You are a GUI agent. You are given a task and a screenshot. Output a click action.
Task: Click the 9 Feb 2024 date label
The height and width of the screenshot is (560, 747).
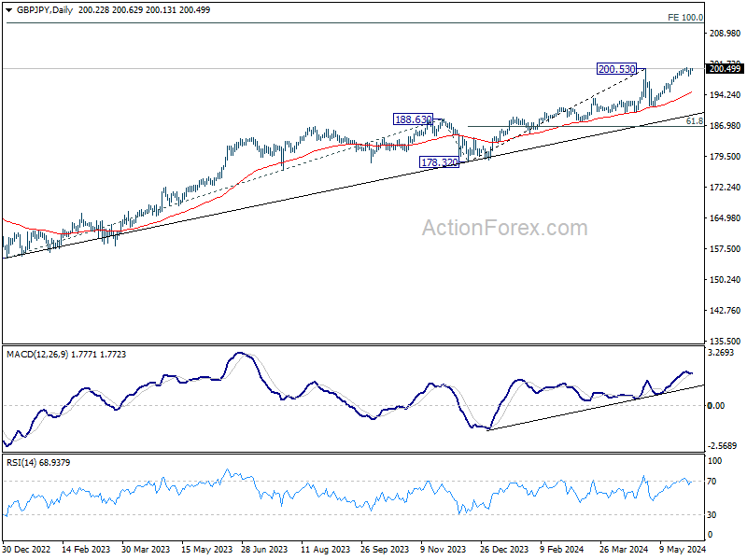[x=562, y=550]
